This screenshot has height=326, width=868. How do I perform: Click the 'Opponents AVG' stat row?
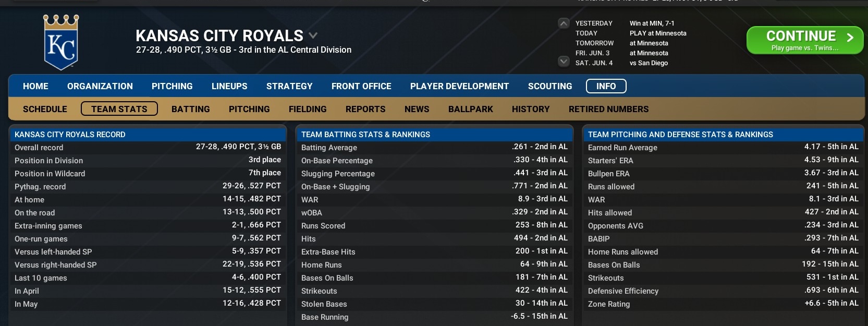point(723,225)
